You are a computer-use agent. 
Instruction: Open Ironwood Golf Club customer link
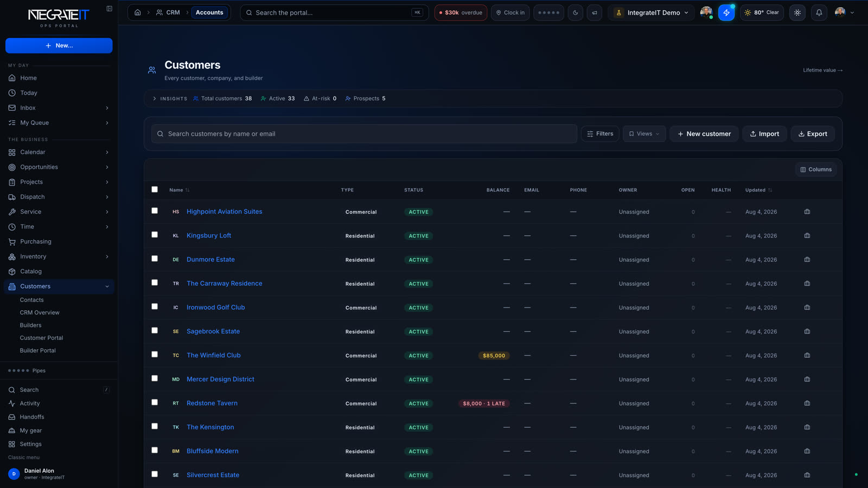(215, 307)
